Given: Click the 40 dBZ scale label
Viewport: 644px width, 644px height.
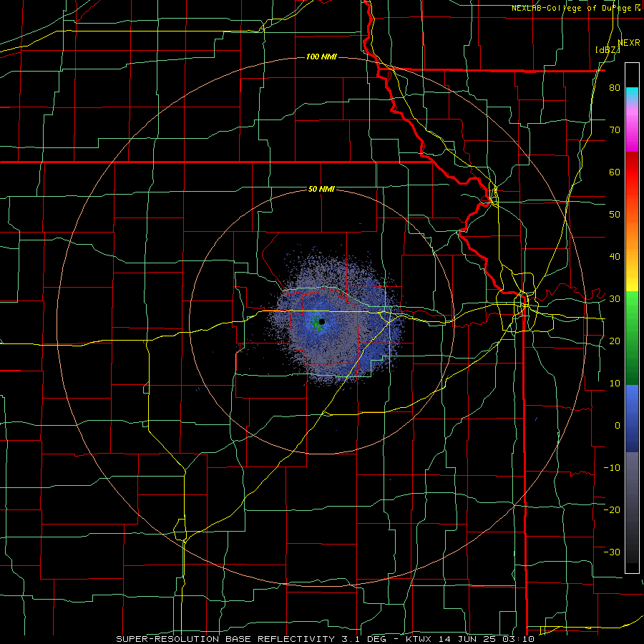Looking at the screenshot, I should pos(615,257).
